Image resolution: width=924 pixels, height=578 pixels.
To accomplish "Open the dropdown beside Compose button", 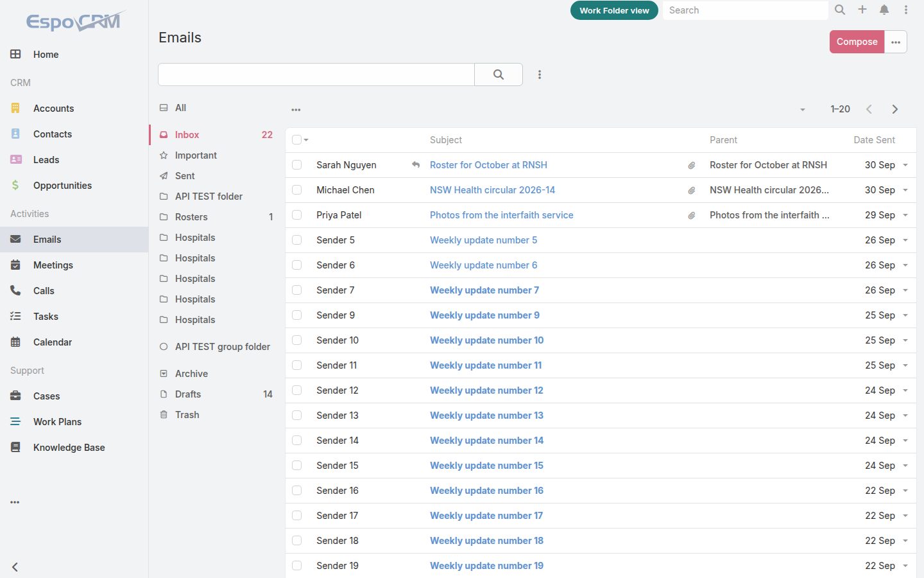I will point(896,42).
